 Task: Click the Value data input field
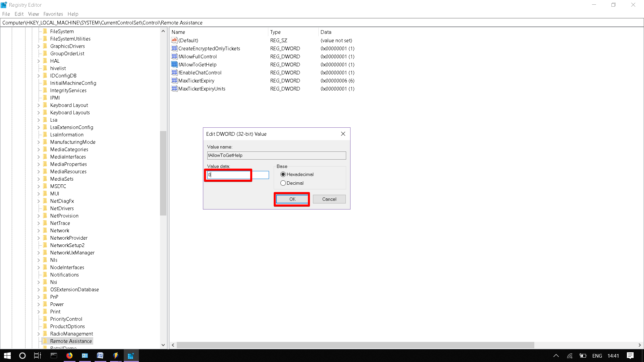pyautogui.click(x=238, y=175)
